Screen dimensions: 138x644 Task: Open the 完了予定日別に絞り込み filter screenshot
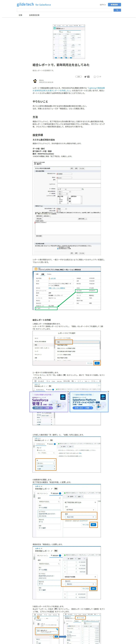tap(67, 511)
